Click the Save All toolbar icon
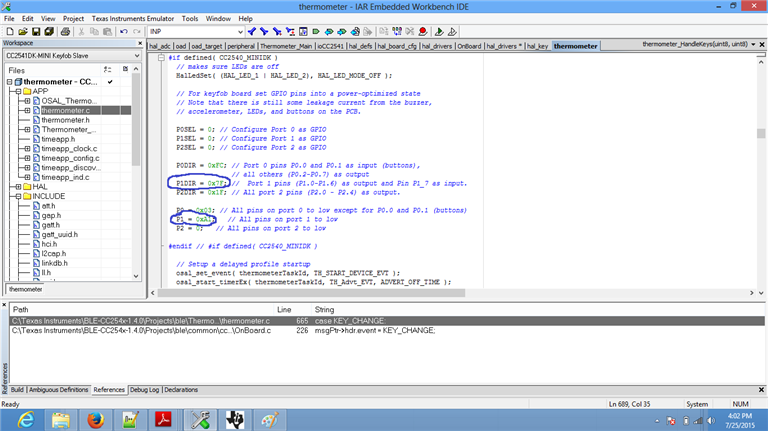Viewport: 768px width, 431px height. tap(49, 31)
